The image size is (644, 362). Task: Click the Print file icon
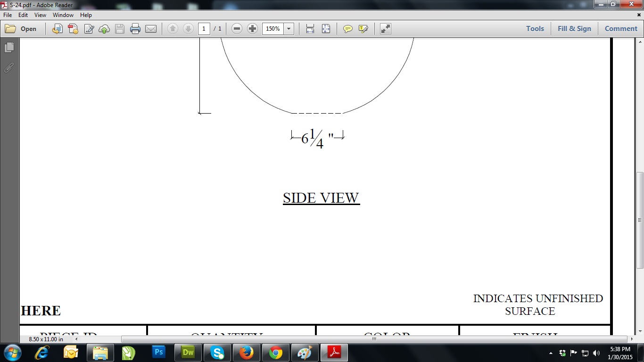(135, 29)
